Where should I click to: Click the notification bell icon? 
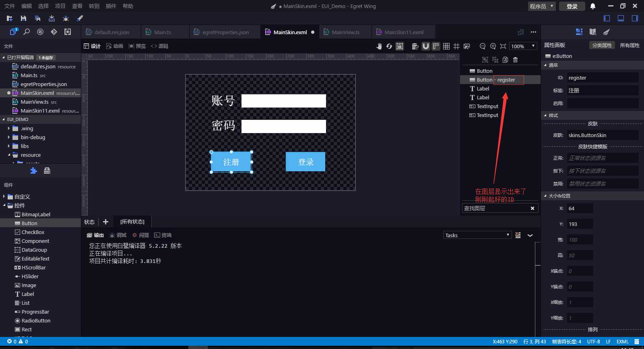point(593,6)
